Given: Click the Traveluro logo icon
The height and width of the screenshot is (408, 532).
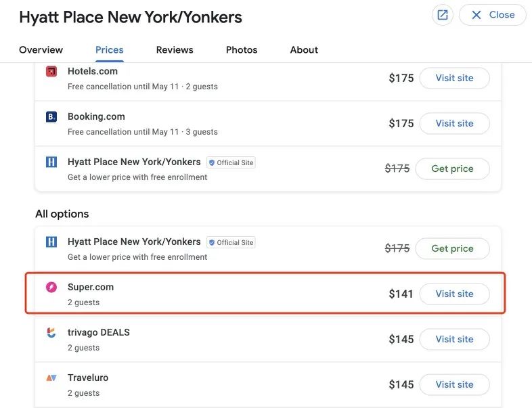Looking at the screenshot, I should click(51, 378).
